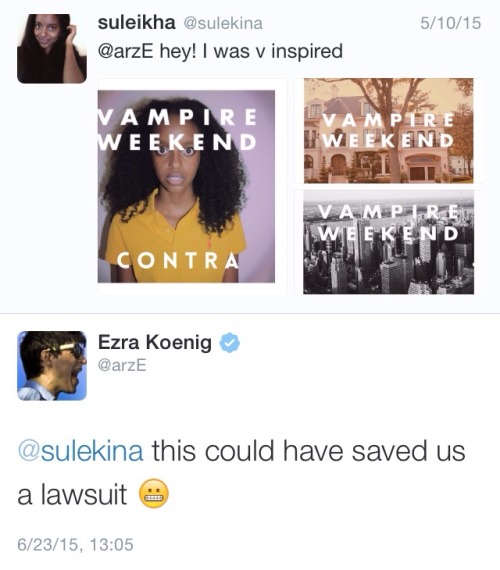Tap the word 'lawsuit' in the reply

tap(83, 494)
